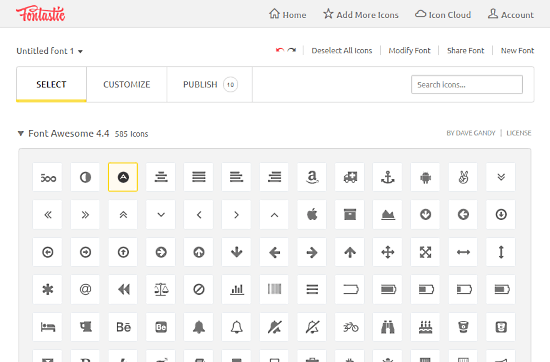Viewport: 550px width, 362px height.
Task: Open the LICENSE link
Action: [519, 133]
